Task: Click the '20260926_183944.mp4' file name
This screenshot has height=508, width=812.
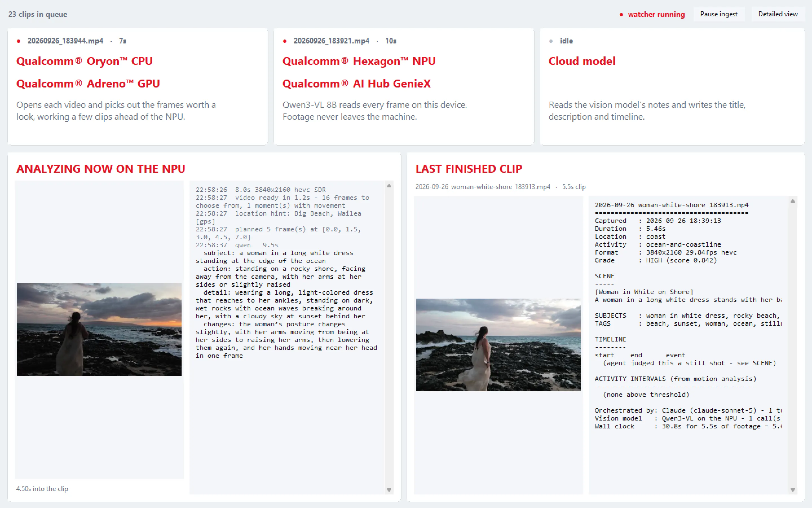Action: click(x=65, y=41)
